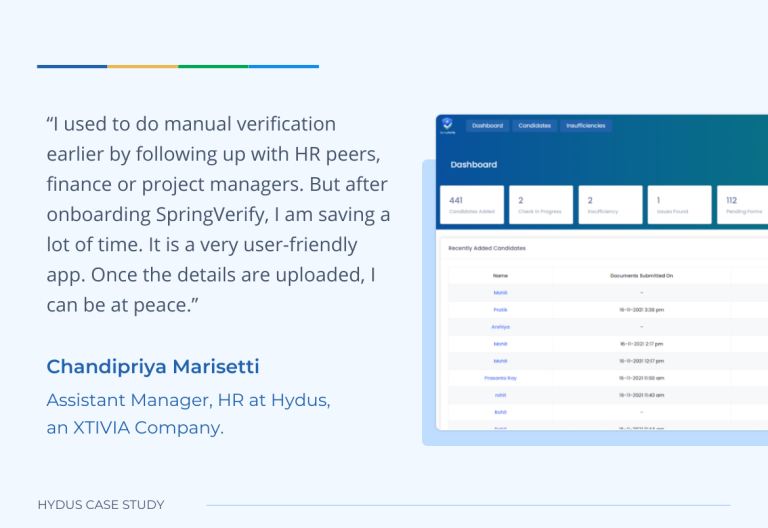This screenshot has height=528, width=768.
Task: Switch to the Candidates tab
Action: tap(534, 126)
